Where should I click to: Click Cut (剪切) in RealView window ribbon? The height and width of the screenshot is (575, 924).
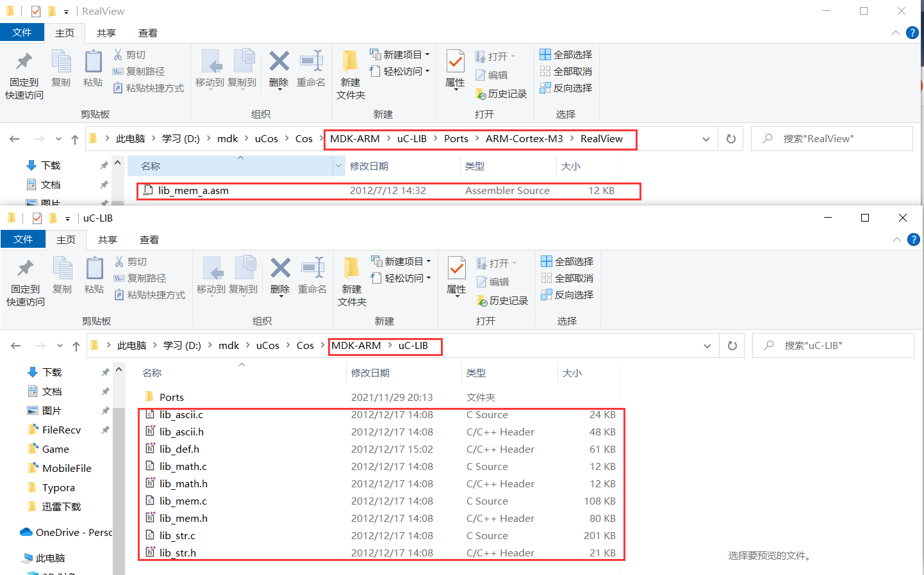tap(130, 54)
